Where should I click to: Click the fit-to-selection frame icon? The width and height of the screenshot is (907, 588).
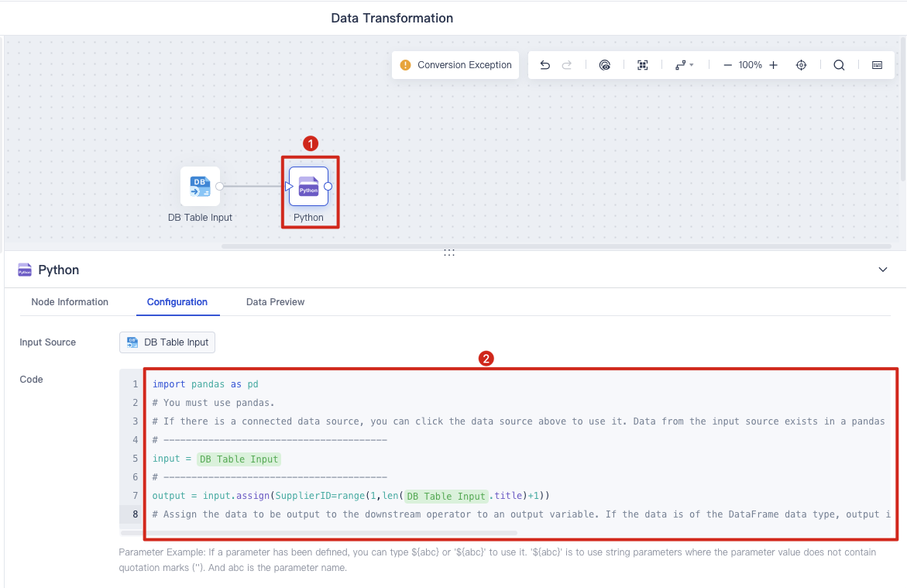tap(643, 65)
